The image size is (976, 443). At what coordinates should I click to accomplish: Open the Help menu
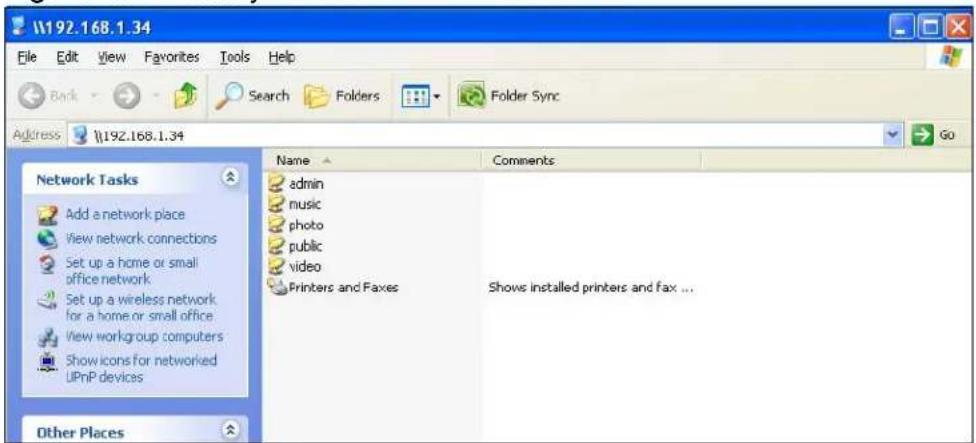click(x=282, y=57)
